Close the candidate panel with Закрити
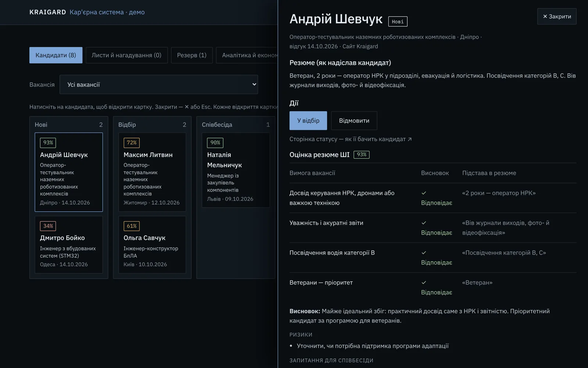This screenshot has height=368, width=588. tap(557, 17)
